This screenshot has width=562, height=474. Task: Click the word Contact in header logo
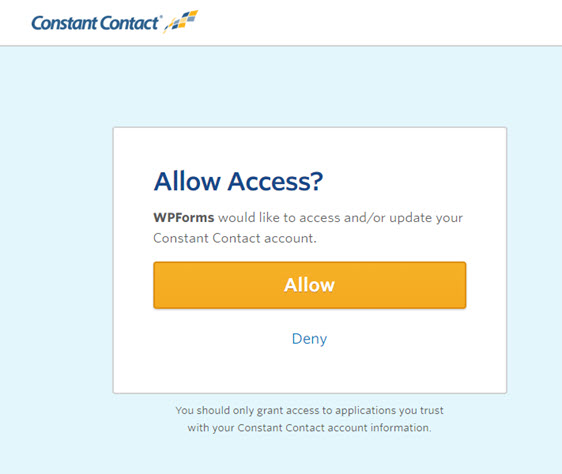(129, 23)
